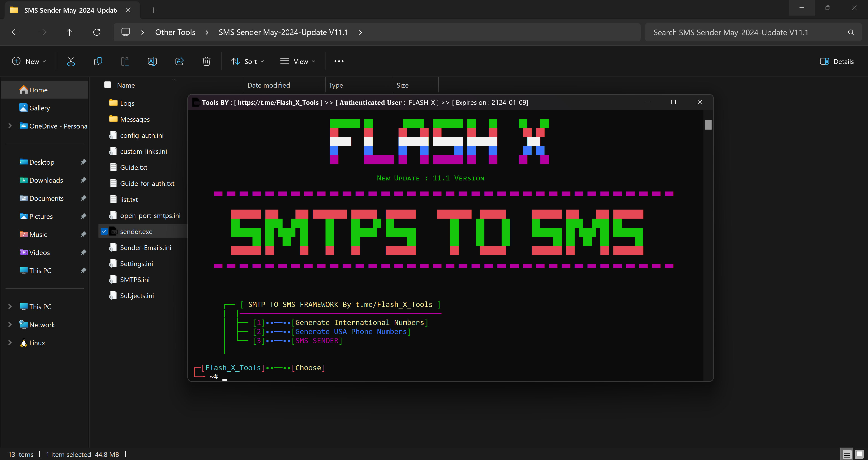Open Pictures quick access item
Image resolution: width=868 pixels, height=460 pixels.
45,216
